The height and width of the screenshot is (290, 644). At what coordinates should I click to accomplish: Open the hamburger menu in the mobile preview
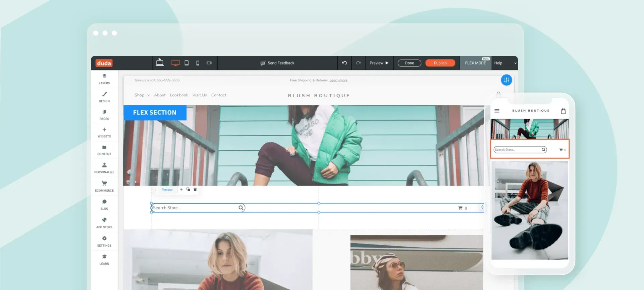tap(497, 111)
